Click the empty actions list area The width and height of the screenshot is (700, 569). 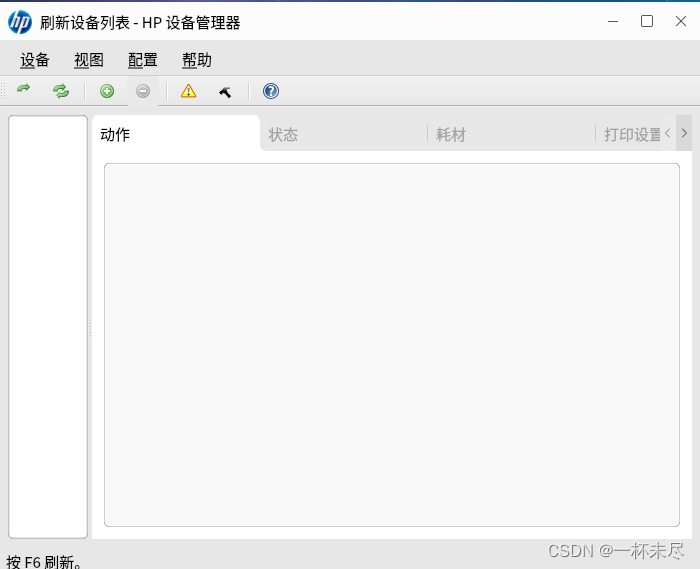click(x=392, y=345)
